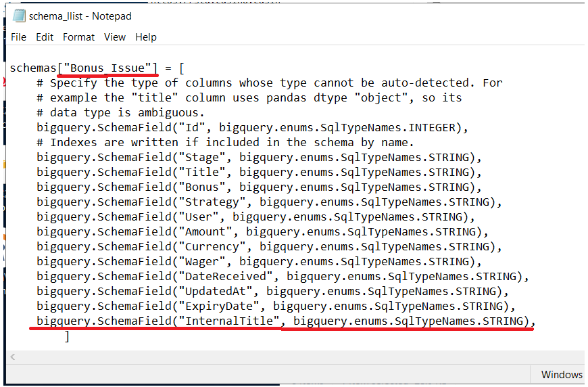588x387 pixels.
Task: Click the "Bonus_Issue" schema key text
Action: 107,68
